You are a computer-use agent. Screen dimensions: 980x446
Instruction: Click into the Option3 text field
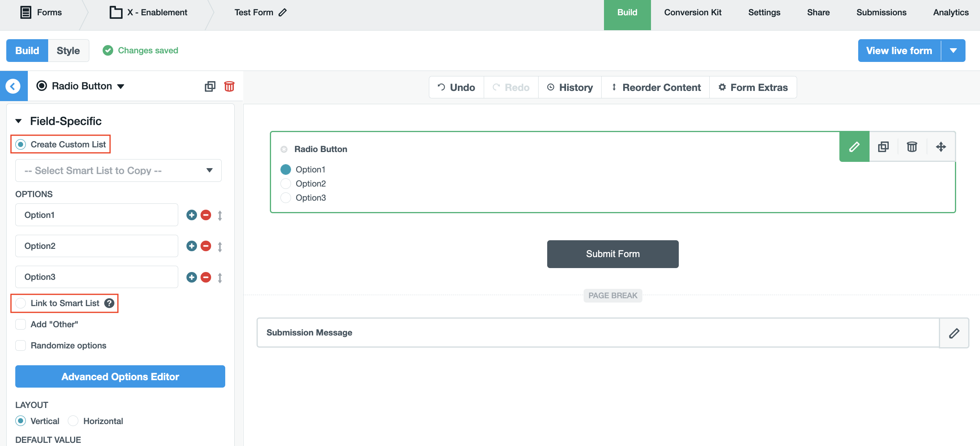tap(96, 277)
